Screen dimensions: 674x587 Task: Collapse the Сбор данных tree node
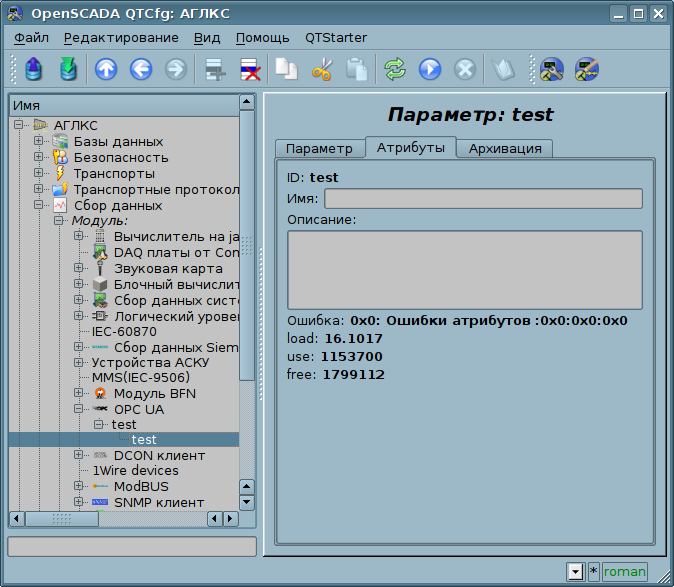[x=39, y=205]
